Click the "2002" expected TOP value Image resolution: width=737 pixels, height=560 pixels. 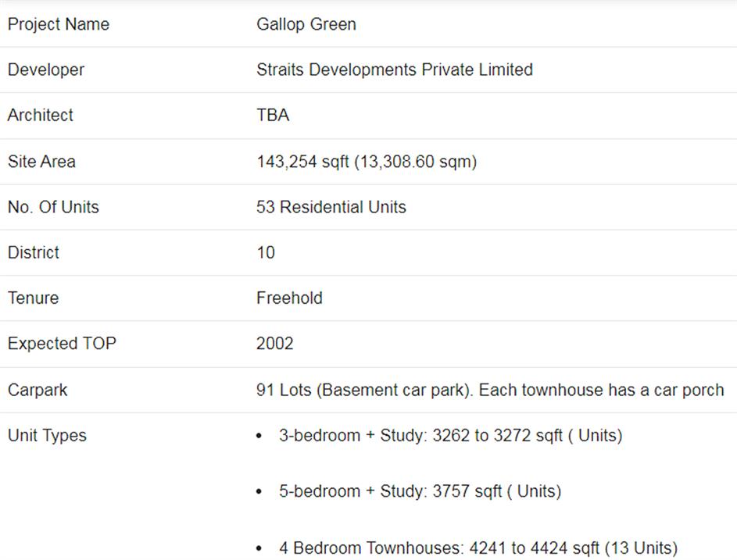pyautogui.click(x=275, y=344)
